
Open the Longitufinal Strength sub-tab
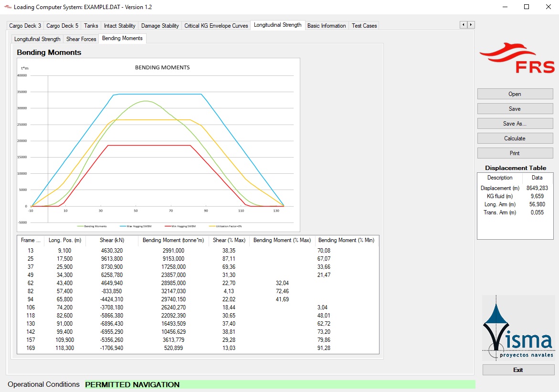37,39
